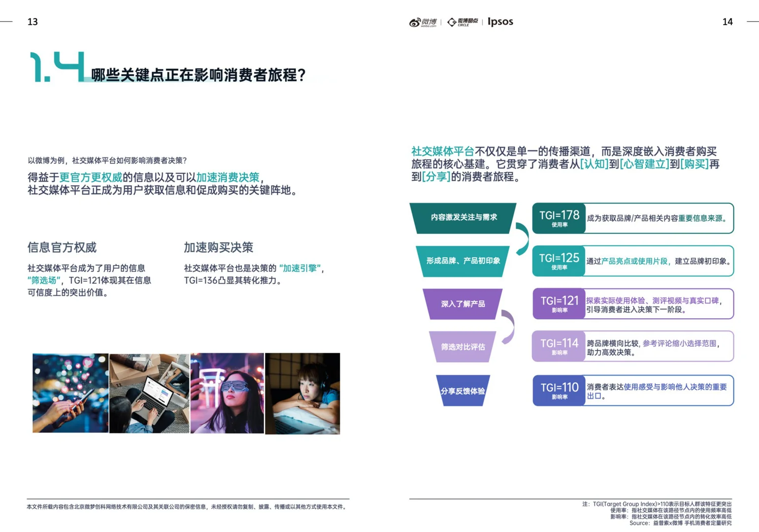Select page number 13
This screenshot has width=759, height=532.
click(33, 22)
